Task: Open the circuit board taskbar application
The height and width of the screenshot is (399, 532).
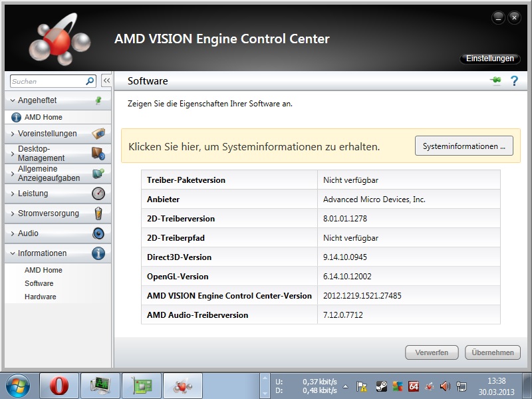Action: pyautogui.click(x=142, y=386)
